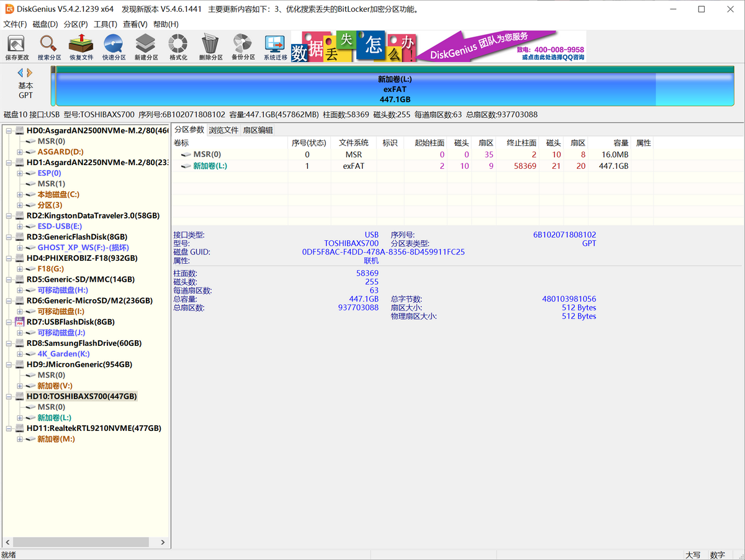The image size is (745, 560).
Task: Select 新加卷(V:) in the disk tree
Action: [x=55, y=386]
